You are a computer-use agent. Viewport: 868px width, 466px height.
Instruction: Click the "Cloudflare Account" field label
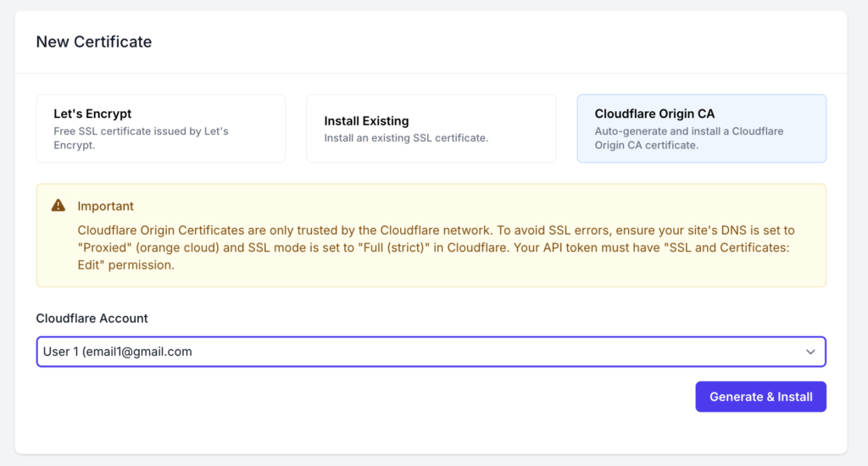pyautogui.click(x=92, y=319)
